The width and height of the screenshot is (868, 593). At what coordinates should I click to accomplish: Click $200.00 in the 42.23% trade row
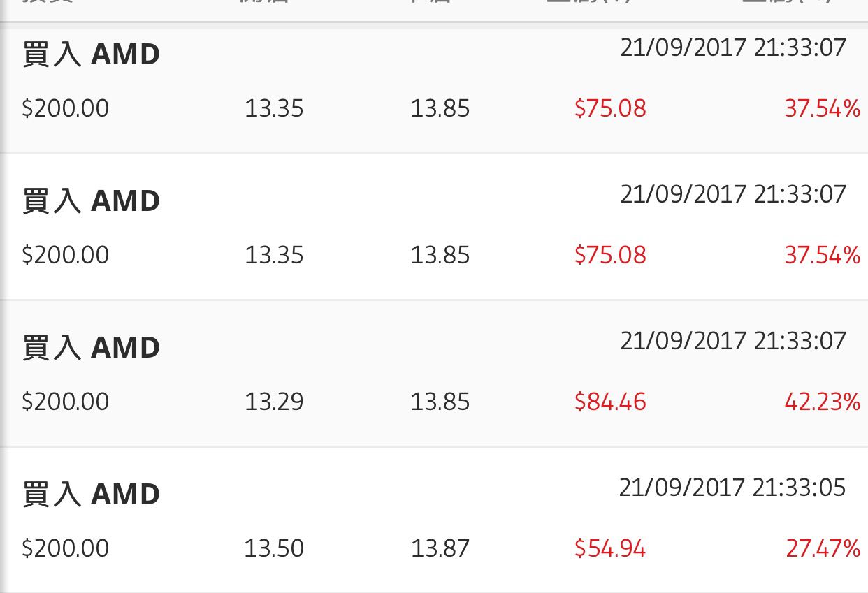point(66,402)
